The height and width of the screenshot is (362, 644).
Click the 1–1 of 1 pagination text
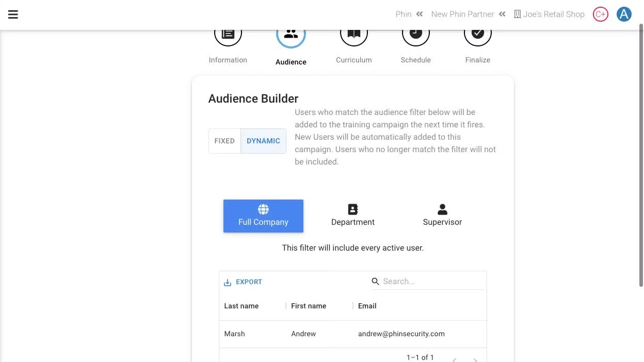[x=420, y=357]
